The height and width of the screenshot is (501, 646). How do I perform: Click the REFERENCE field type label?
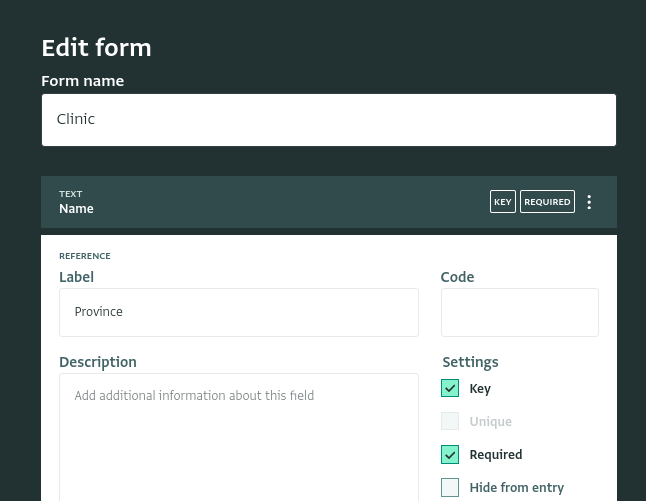click(x=85, y=256)
